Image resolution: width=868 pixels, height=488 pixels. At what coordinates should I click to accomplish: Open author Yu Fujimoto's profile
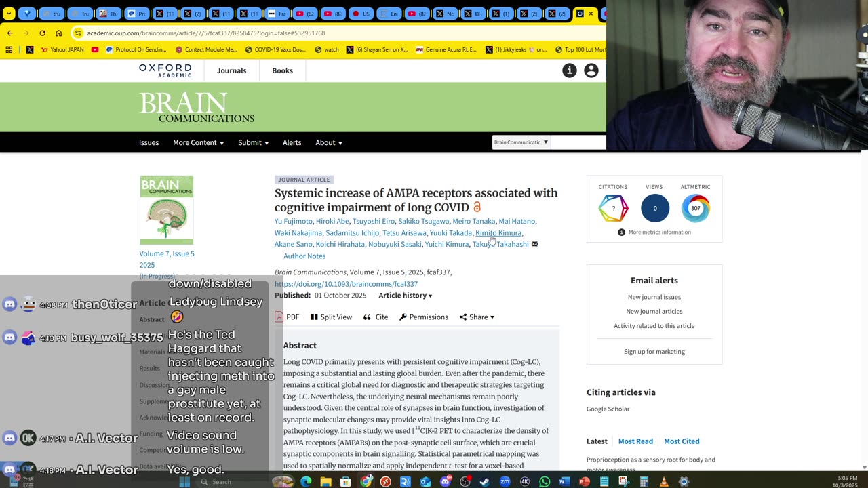pyautogui.click(x=294, y=221)
